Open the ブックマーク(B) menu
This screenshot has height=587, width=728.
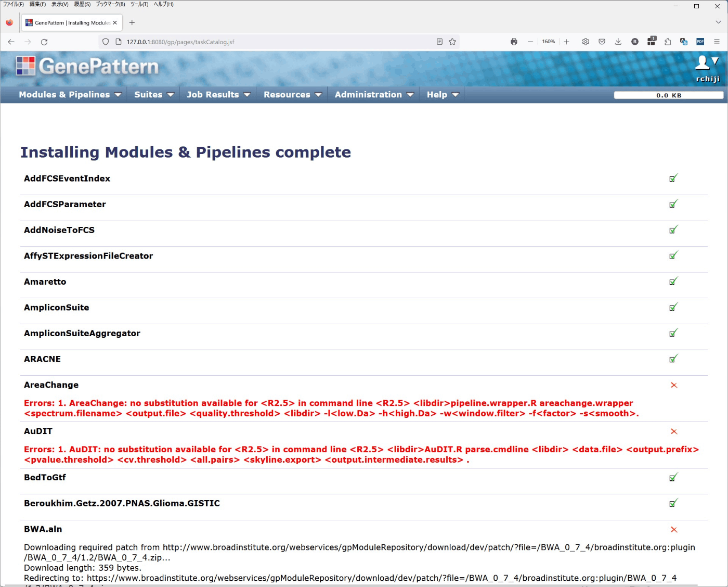(110, 4)
